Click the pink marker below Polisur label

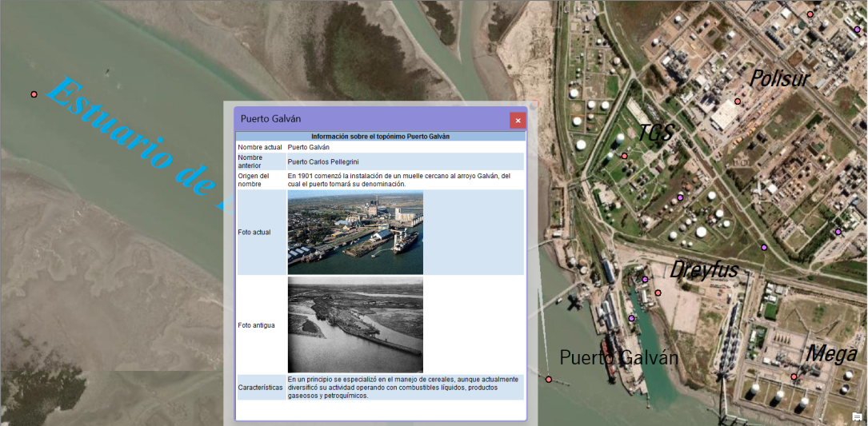(738, 102)
